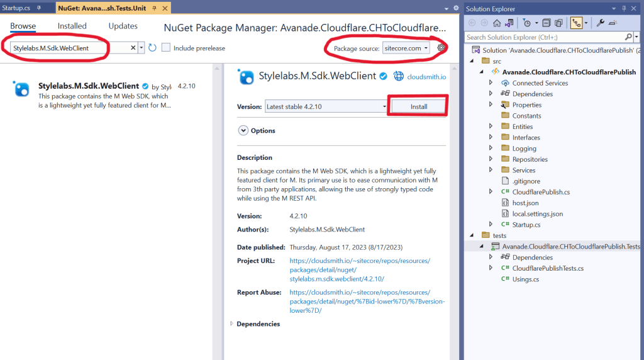Pin the Startup.cs tab
Screen dimensions: 644x360
pos(39,8)
